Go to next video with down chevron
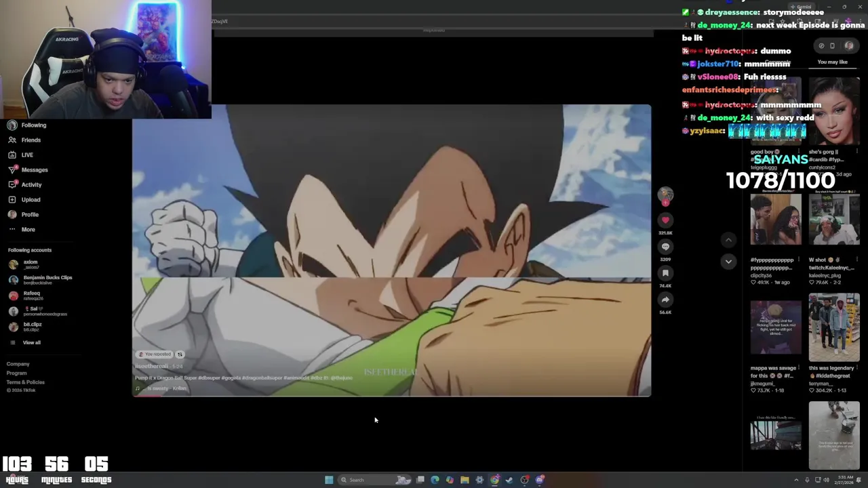 [x=728, y=261]
